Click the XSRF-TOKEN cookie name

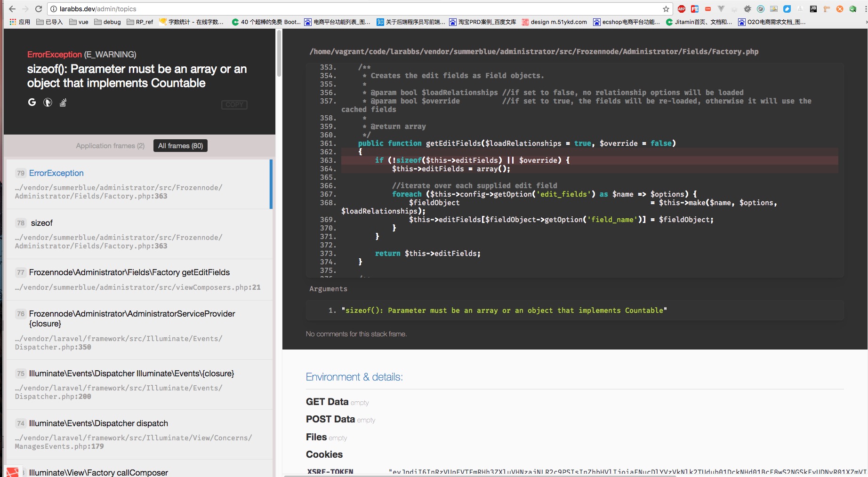click(330, 472)
